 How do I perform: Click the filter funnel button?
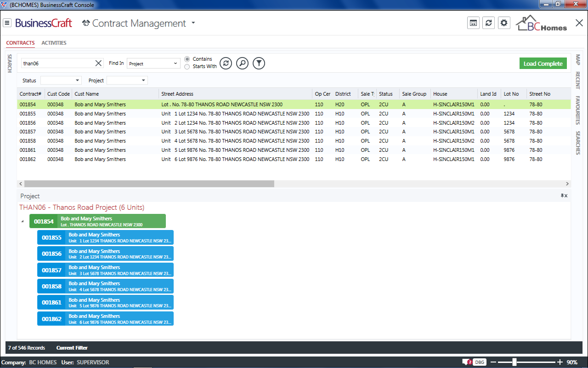pyautogui.click(x=259, y=63)
